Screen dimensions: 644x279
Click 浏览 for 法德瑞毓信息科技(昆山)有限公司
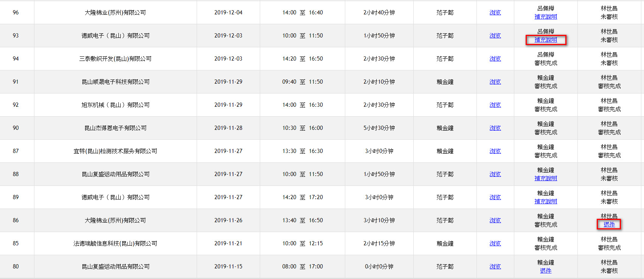(495, 243)
